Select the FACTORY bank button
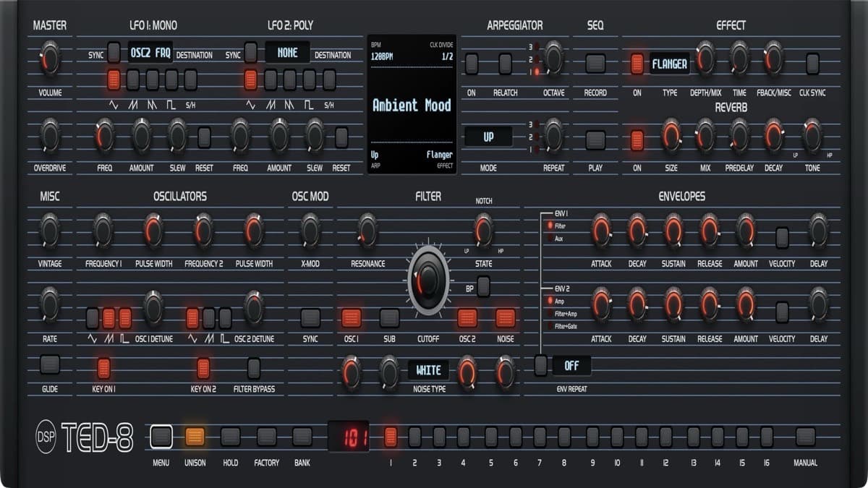868x488 pixels. (267, 437)
